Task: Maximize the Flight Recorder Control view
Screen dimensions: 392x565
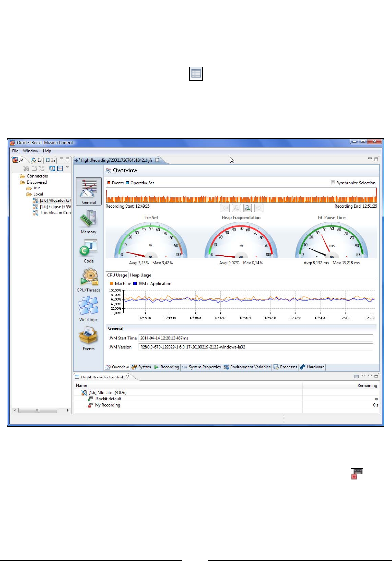Action: point(376,376)
